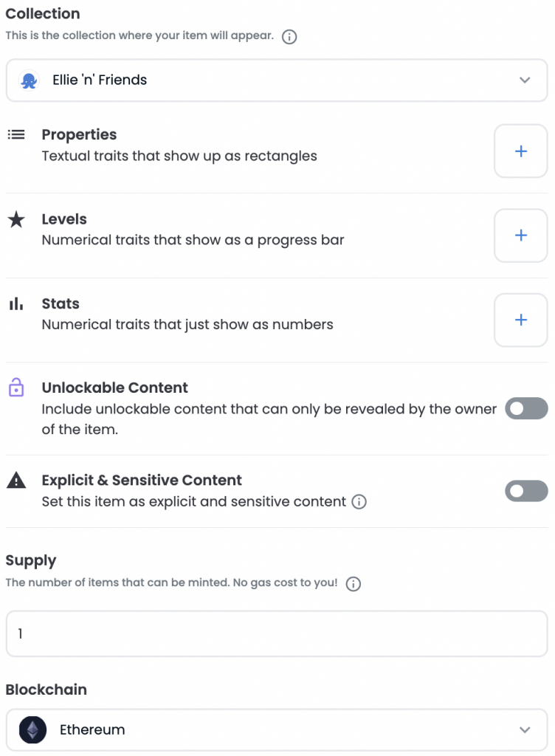Click the Levels star icon
The height and width of the screenshot is (756, 555).
point(16,219)
